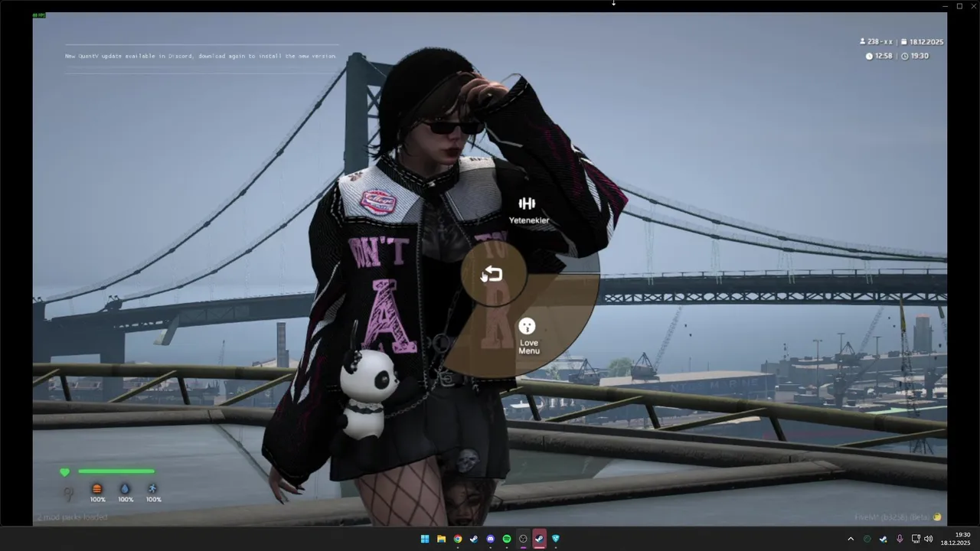
Task: Click the burger hunger status icon
Action: [x=97, y=488]
